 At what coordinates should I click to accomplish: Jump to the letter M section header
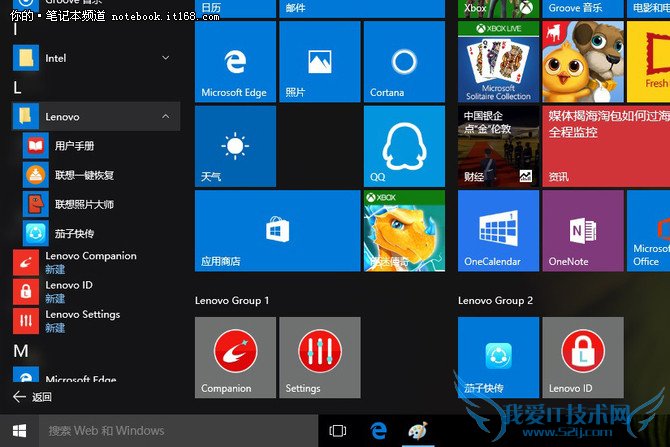pos(21,351)
